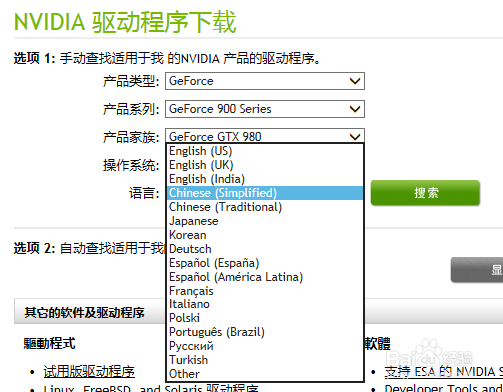Choose Chinese (Traditional) language
The width and height of the screenshot is (503, 392).
pyautogui.click(x=265, y=207)
